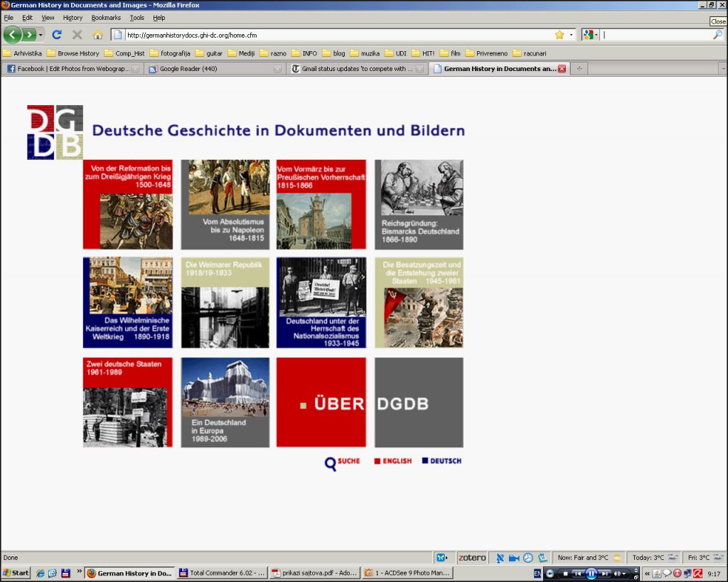Click the magnifier search icon in search box

click(x=717, y=34)
